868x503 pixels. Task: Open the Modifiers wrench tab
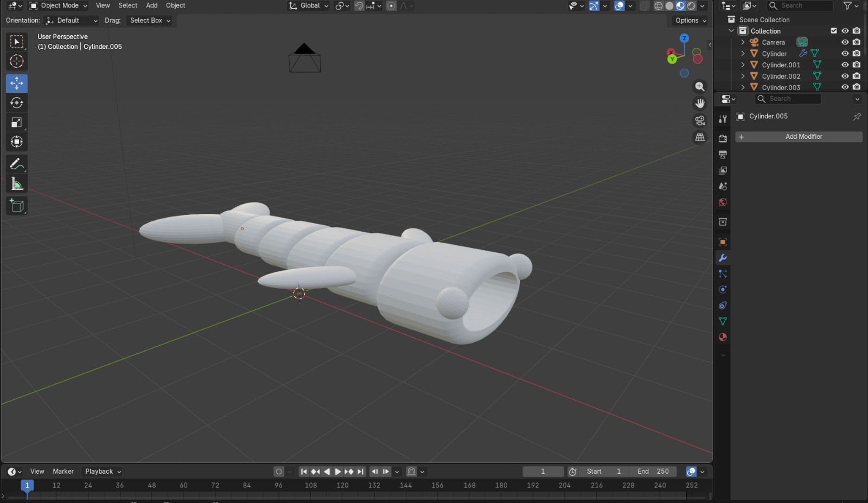click(x=723, y=258)
